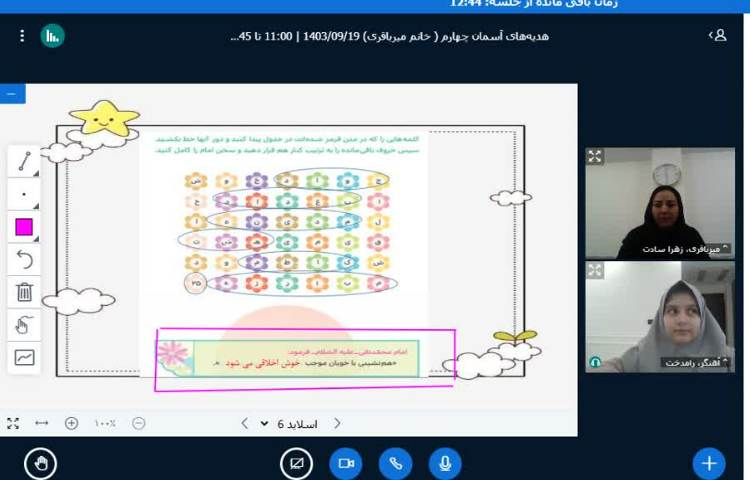Clear all annotations with trash icon
The image size is (750, 480).
(24, 292)
